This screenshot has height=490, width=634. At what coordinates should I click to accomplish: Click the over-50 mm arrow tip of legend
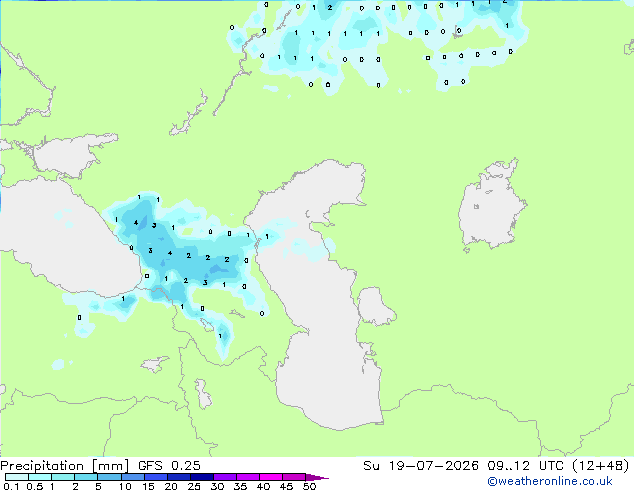(317, 477)
